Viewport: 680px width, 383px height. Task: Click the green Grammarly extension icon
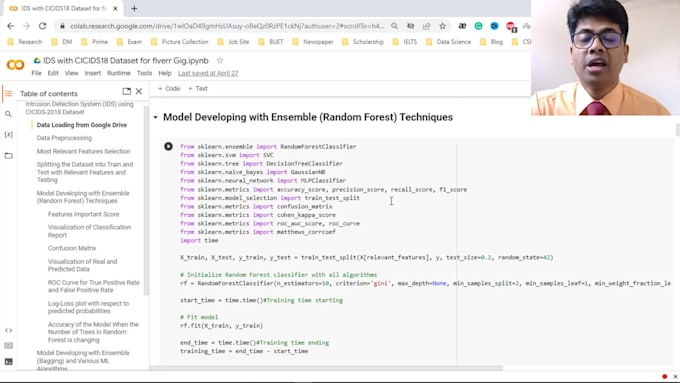pyautogui.click(x=478, y=26)
